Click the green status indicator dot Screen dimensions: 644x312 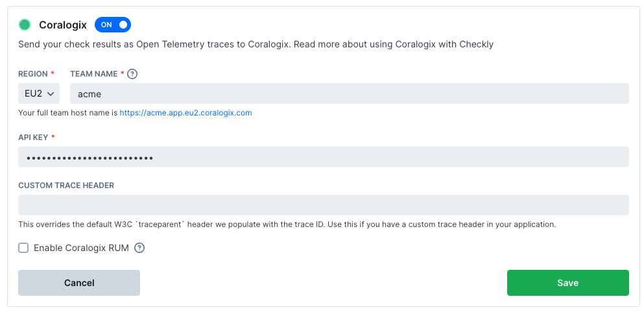(x=25, y=25)
